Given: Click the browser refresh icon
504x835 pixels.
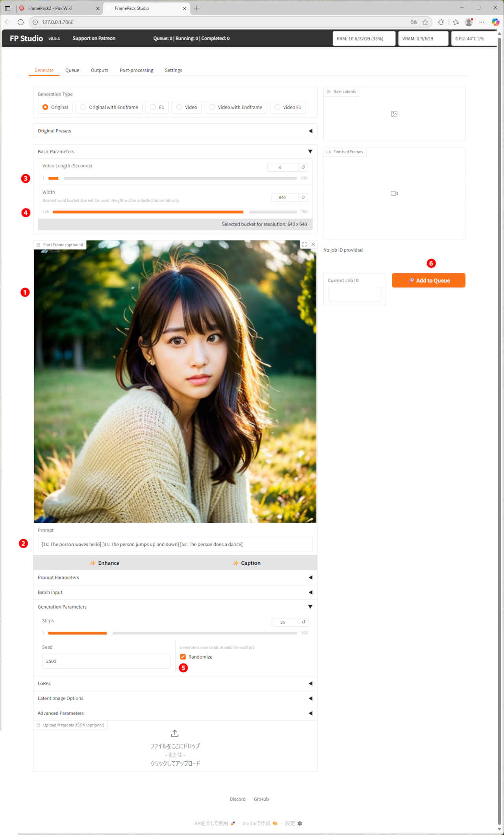Looking at the screenshot, I should point(21,22).
